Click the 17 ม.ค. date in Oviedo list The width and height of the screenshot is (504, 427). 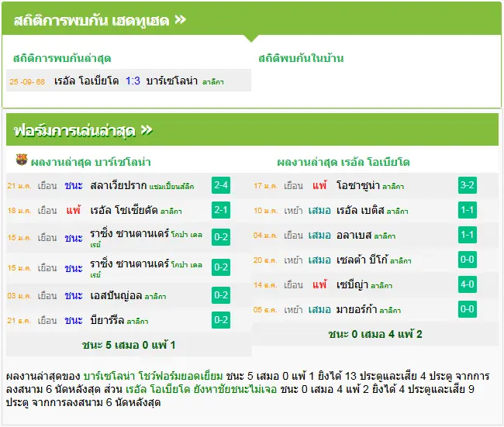click(x=265, y=186)
